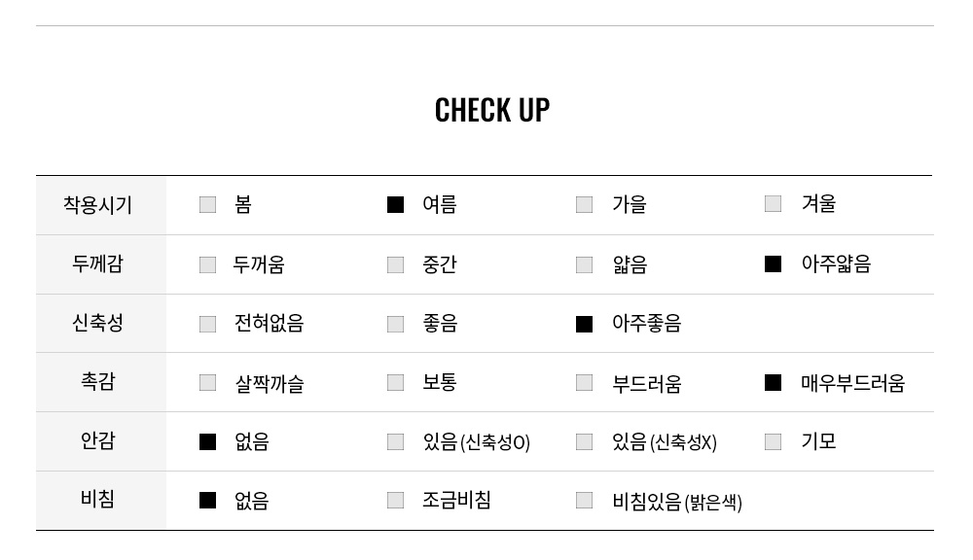Select the 보통 texture checkbox
The height and width of the screenshot is (560, 973).
point(395,382)
